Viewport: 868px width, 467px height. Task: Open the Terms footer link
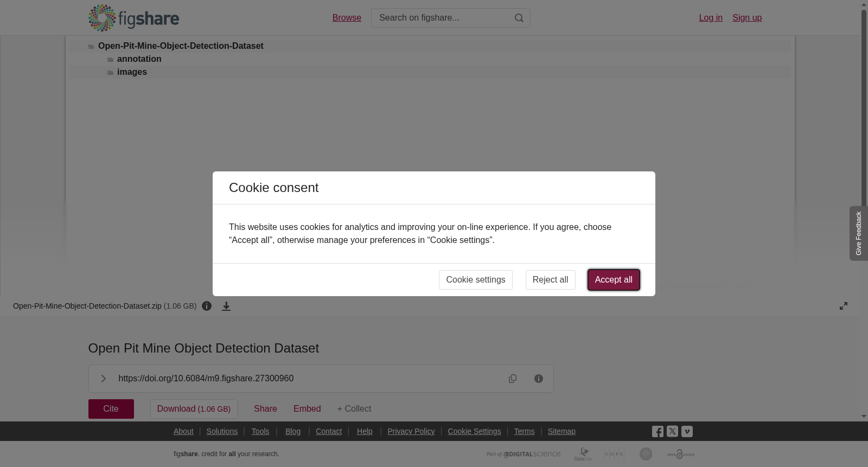[525, 431]
